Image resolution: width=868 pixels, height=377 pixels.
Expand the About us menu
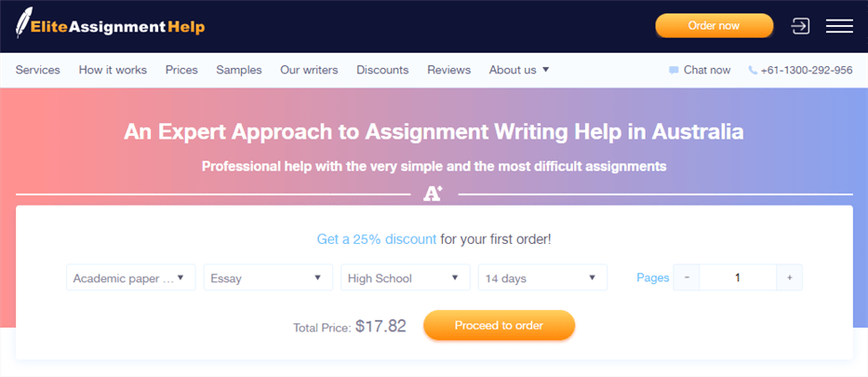tap(519, 71)
